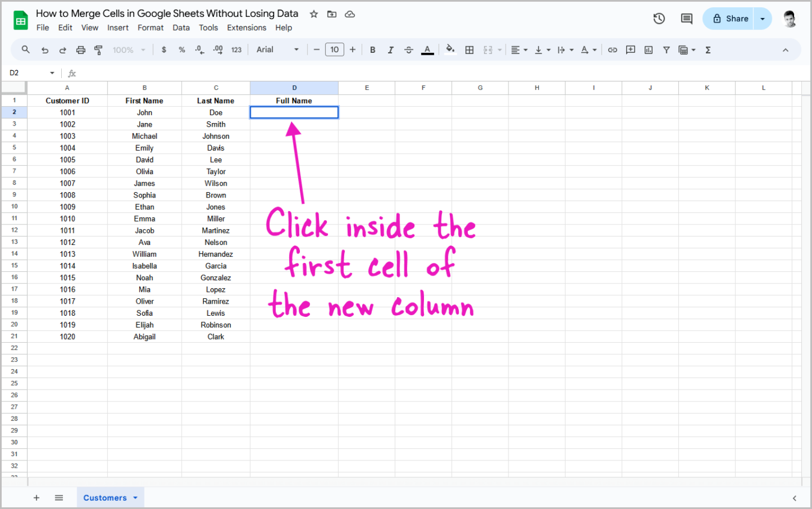This screenshot has height=509, width=812.
Task: Click the Insert link icon
Action: click(x=612, y=50)
